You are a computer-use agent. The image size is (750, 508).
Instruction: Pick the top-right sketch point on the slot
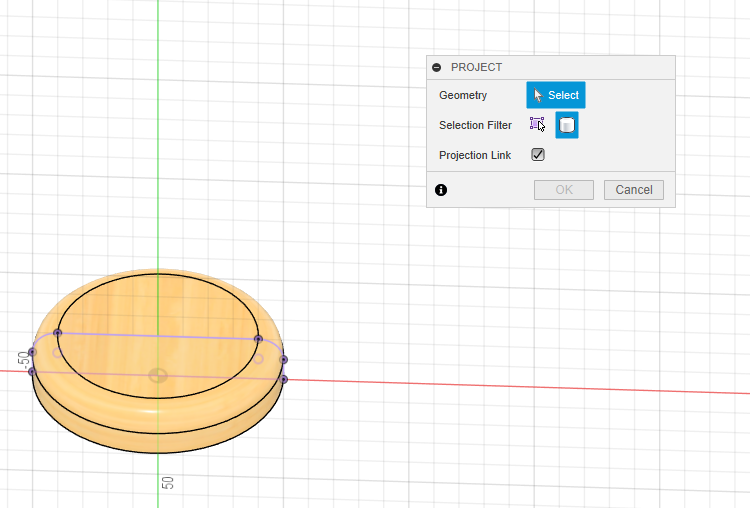tap(258, 339)
